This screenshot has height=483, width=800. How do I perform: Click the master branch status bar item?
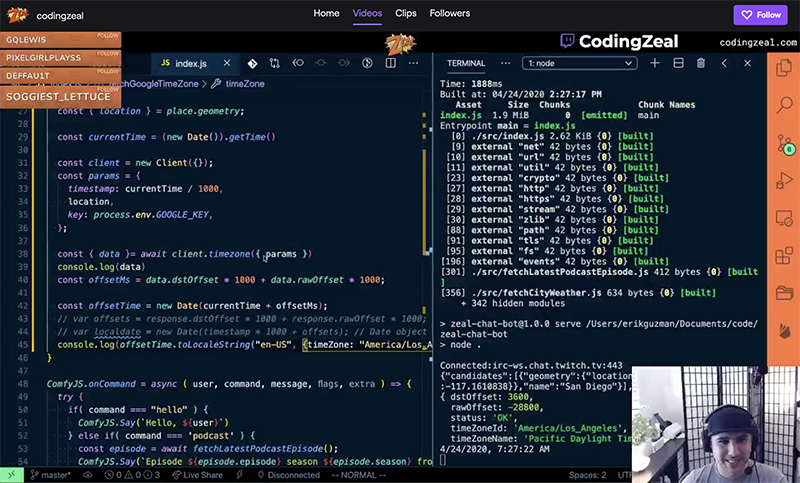tap(51, 475)
